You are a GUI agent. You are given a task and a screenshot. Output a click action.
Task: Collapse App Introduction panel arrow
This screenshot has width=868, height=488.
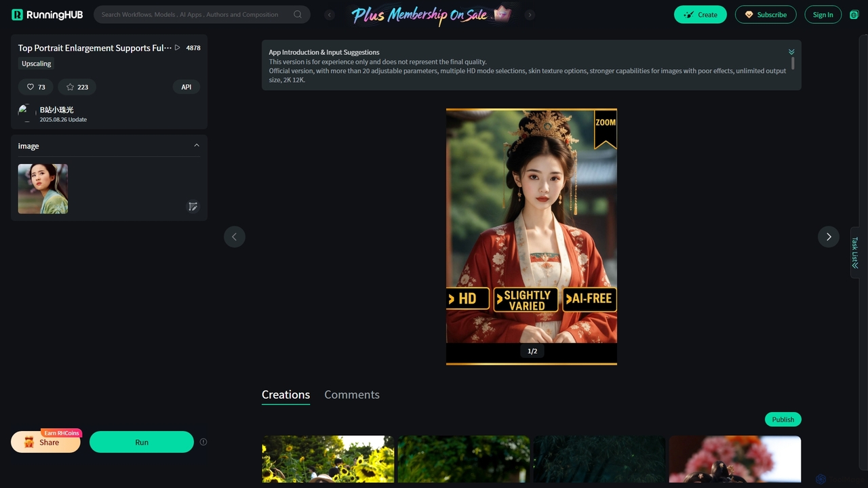click(x=791, y=52)
